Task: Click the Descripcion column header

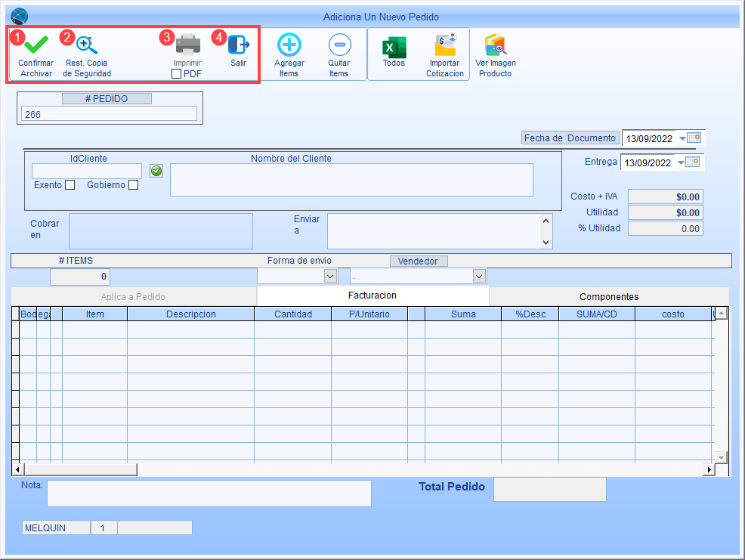Action: pyautogui.click(x=191, y=314)
